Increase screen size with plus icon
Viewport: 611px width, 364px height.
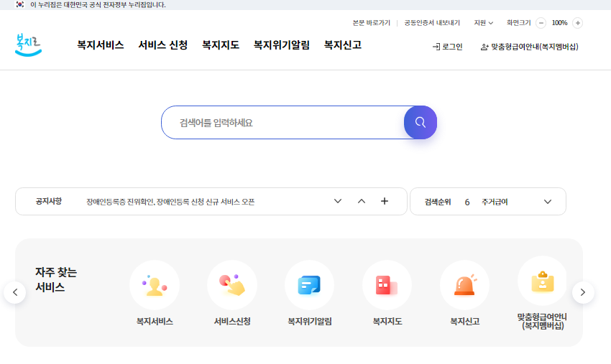[x=577, y=23]
